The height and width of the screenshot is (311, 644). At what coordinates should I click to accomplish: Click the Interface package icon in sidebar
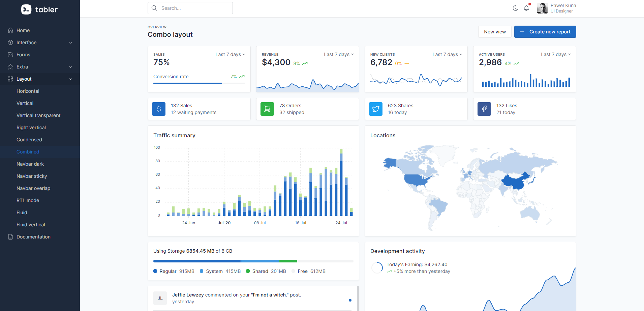[x=10, y=43]
